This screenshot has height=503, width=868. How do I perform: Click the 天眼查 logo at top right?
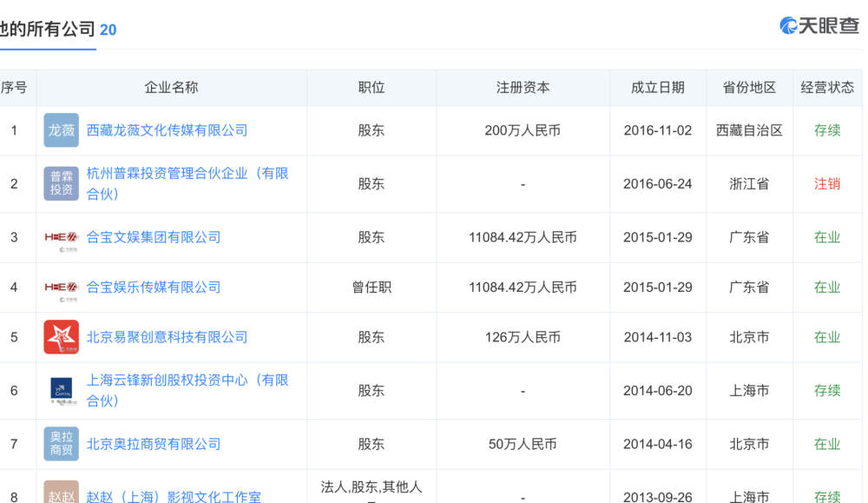[819, 25]
